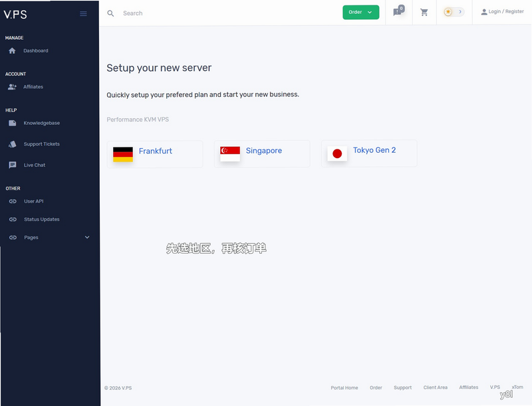Click the Pages link icon
Viewport: 532px width, 406px height.
click(13, 238)
